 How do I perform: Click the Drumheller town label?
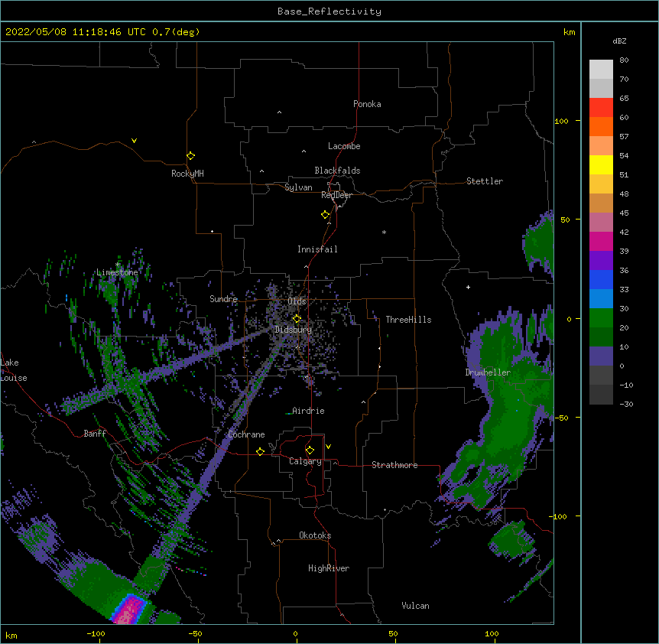click(x=488, y=372)
